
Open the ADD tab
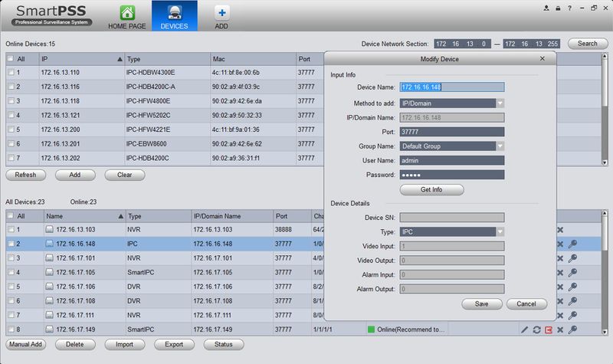221,16
